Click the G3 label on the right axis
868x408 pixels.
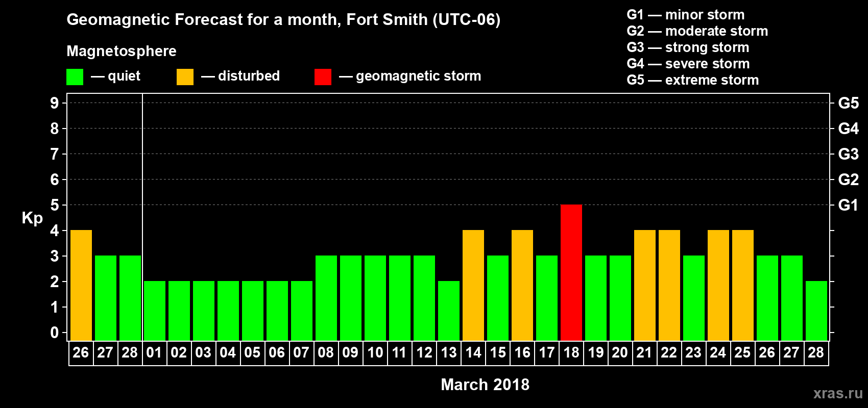[849, 154]
